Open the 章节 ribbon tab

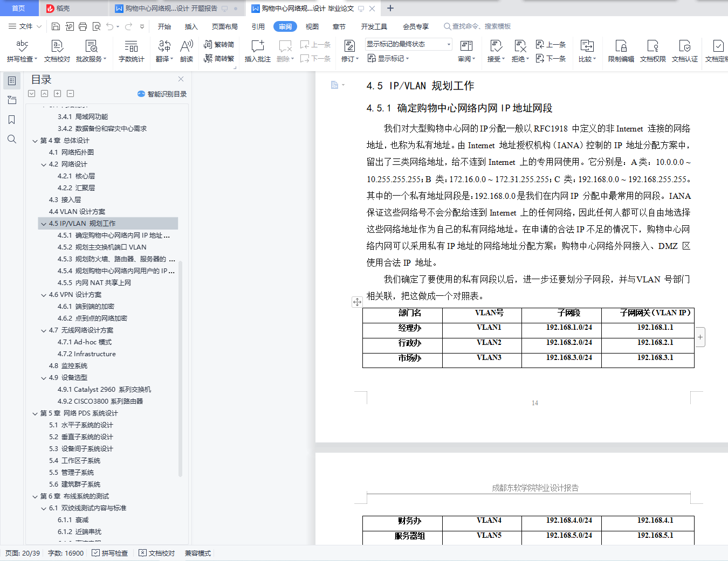pyautogui.click(x=339, y=26)
